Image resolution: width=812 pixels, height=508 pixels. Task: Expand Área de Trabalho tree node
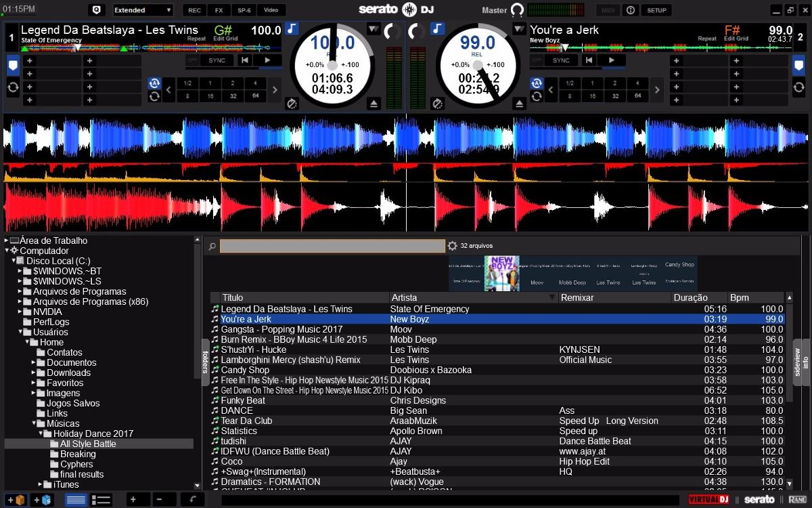(7, 240)
